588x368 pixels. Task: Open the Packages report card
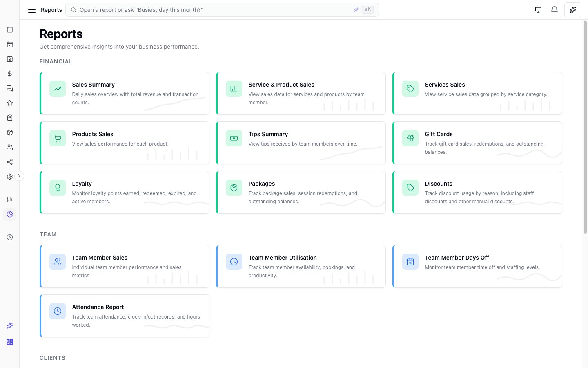click(x=301, y=193)
